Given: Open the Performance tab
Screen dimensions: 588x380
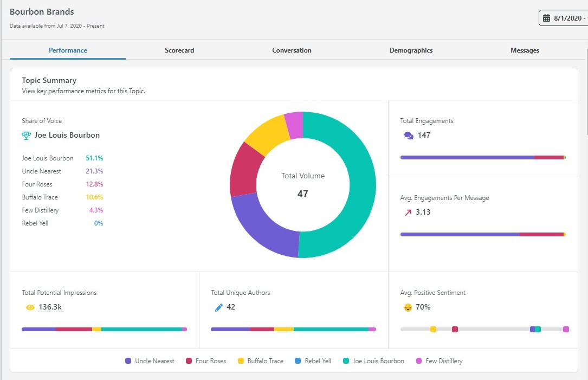Looking at the screenshot, I should [68, 50].
